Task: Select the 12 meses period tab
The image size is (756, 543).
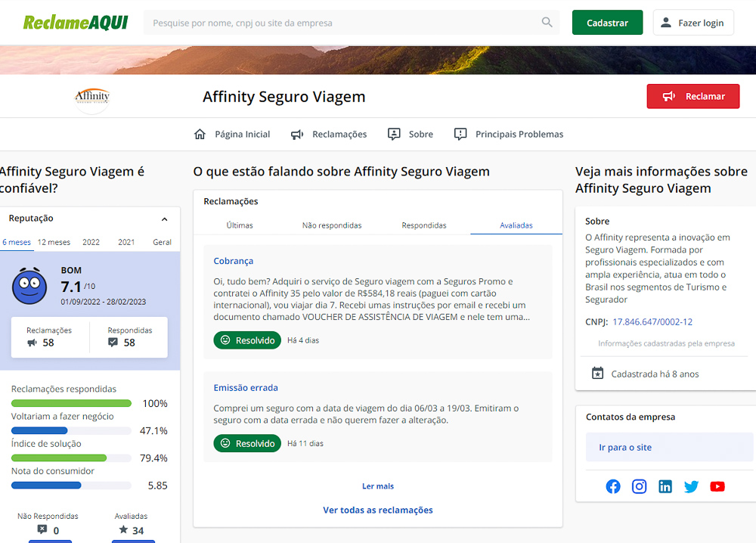Action: (x=54, y=242)
